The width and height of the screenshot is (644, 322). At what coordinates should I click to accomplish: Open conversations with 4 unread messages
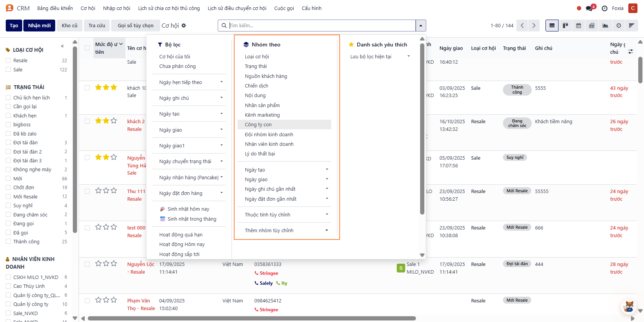pyautogui.click(x=590, y=8)
